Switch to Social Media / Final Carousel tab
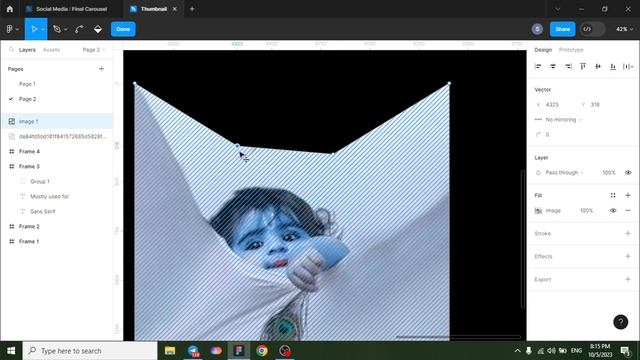 pyautogui.click(x=67, y=9)
